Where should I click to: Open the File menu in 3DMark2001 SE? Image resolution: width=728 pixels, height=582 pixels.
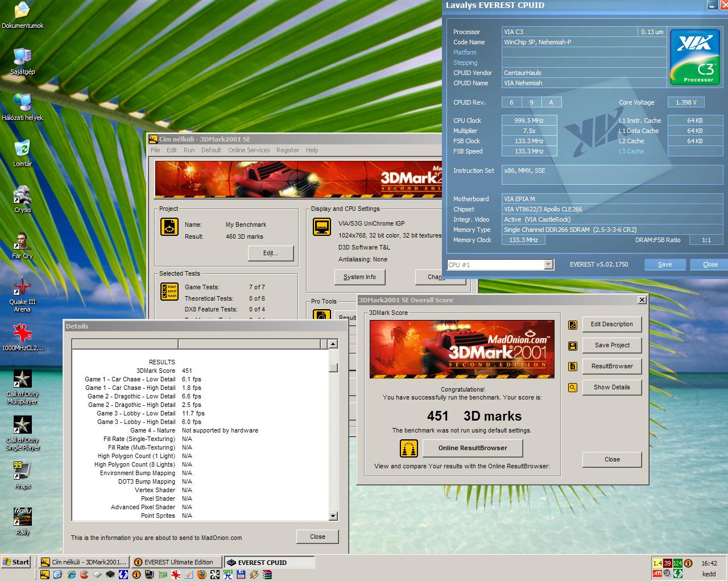pyautogui.click(x=155, y=150)
